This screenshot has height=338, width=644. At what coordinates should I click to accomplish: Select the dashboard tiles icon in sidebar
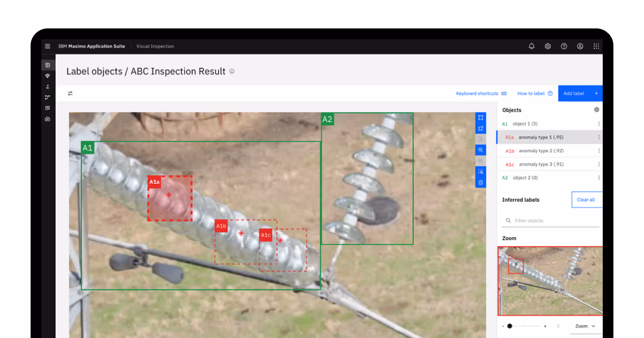click(48, 108)
